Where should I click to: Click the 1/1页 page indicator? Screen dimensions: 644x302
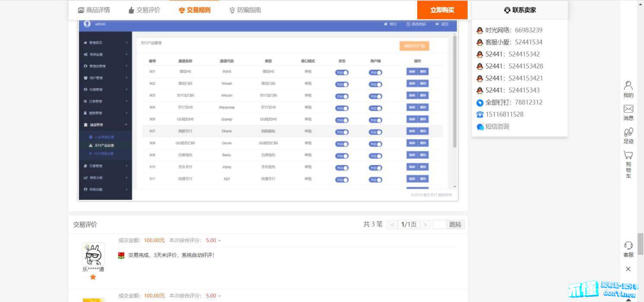pyautogui.click(x=409, y=224)
